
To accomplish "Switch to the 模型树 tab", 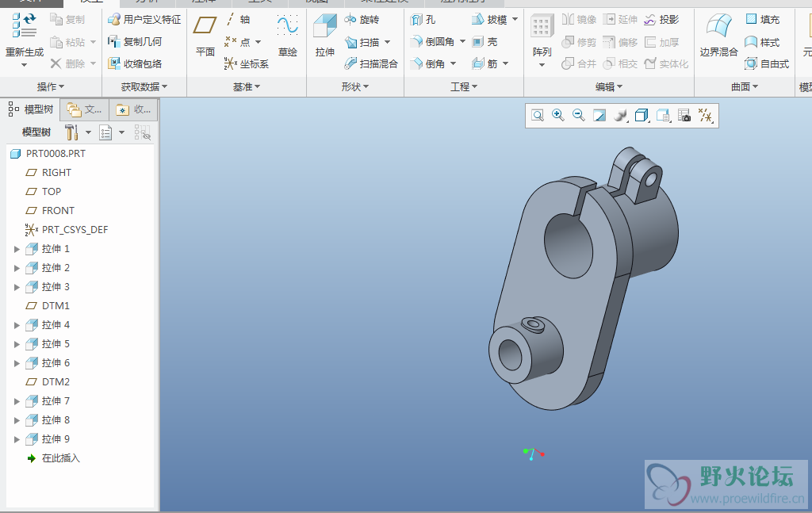I will click(x=31, y=109).
